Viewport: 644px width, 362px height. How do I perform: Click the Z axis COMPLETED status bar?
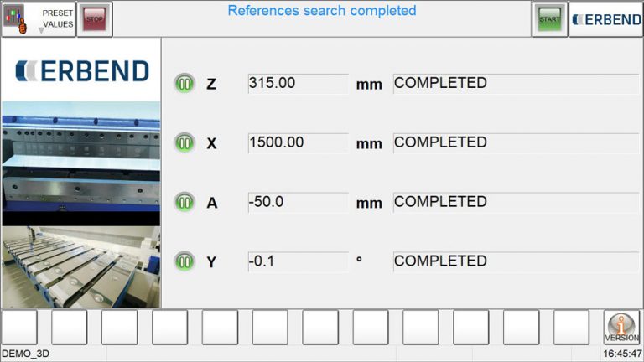pos(515,84)
